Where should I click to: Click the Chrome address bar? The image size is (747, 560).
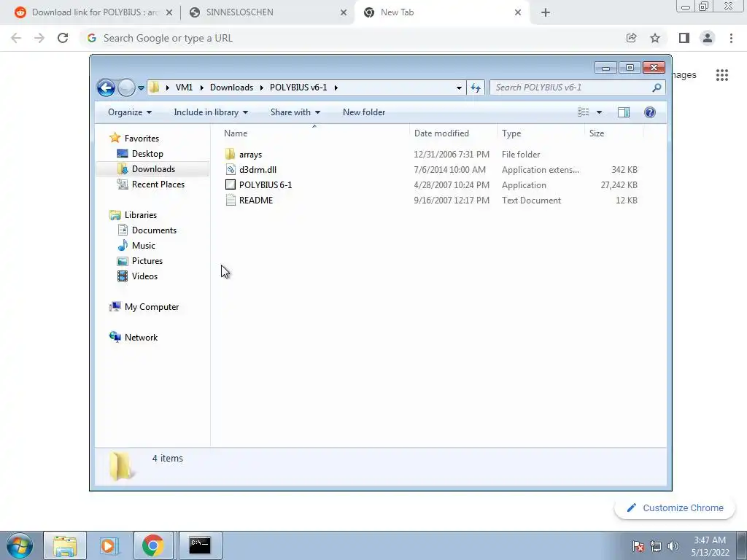tap(352, 38)
